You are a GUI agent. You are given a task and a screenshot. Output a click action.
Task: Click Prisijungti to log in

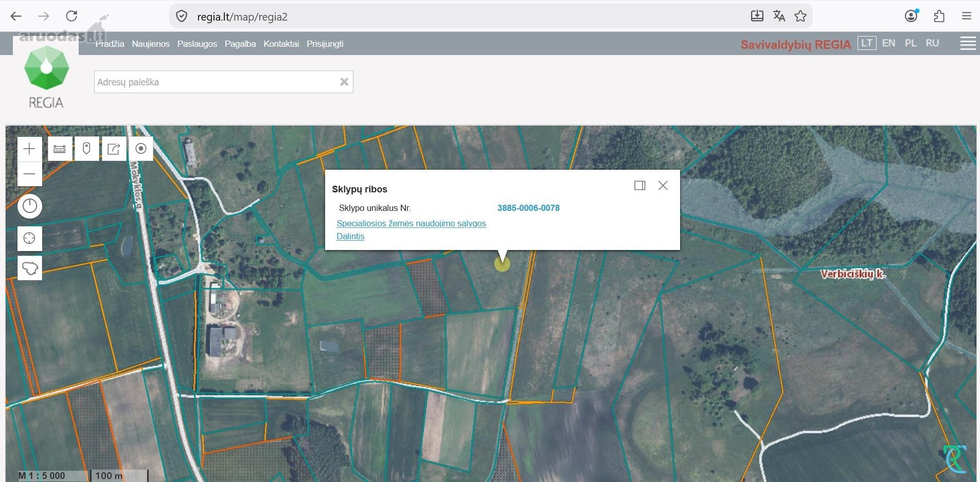click(x=325, y=44)
